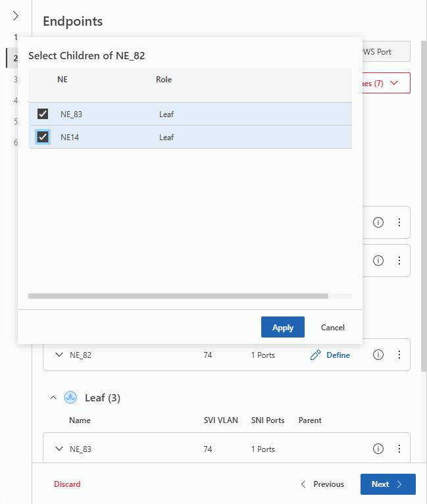The height and width of the screenshot is (504, 427).
Task: Collapse the Leaf (3) section
Action: 53,398
